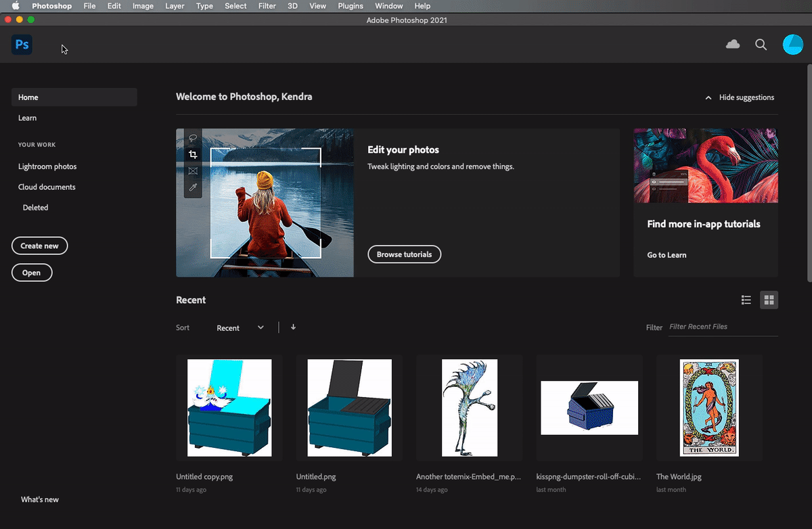Screen dimensions: 812x529
Task: Click the Photoshop Ps logo icon
Action: click(22, 45)
